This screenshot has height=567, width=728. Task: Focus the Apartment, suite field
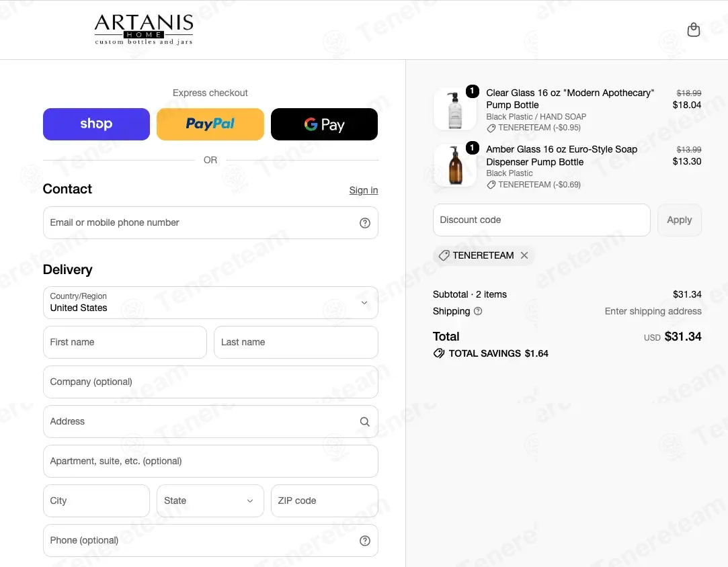(x=210, y=462)
